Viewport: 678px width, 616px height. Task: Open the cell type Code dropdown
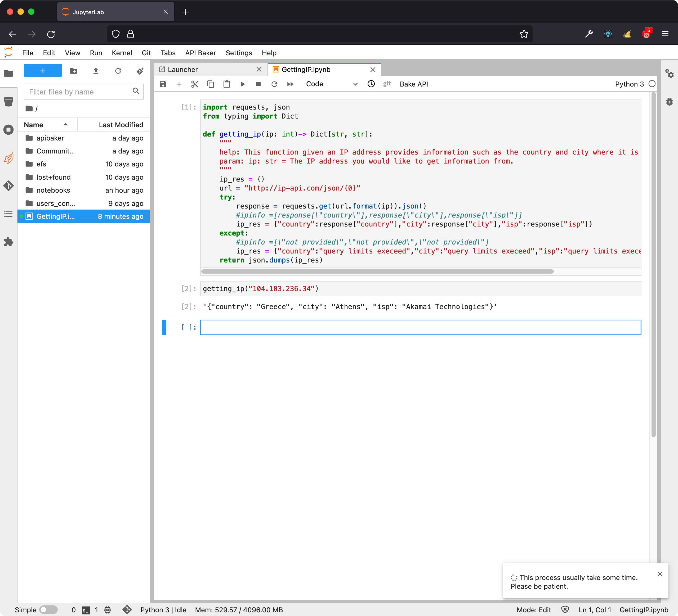(x=331, y=84)
